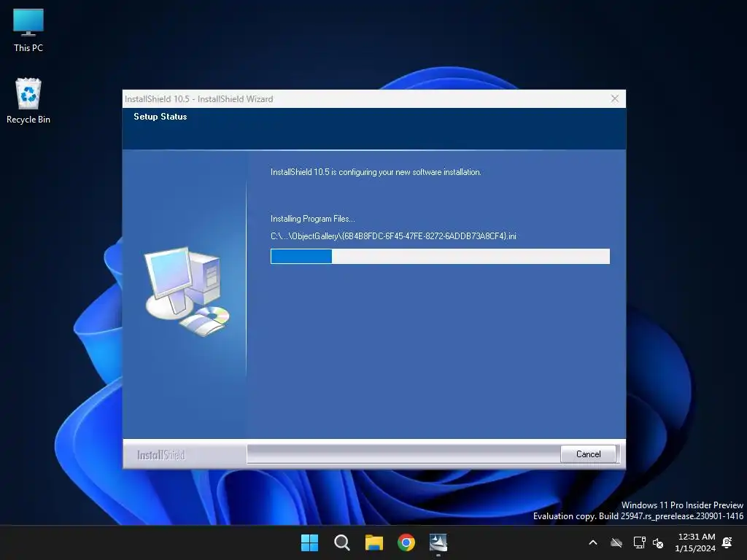Click the installation progress bar

click(x=440, y=256)
